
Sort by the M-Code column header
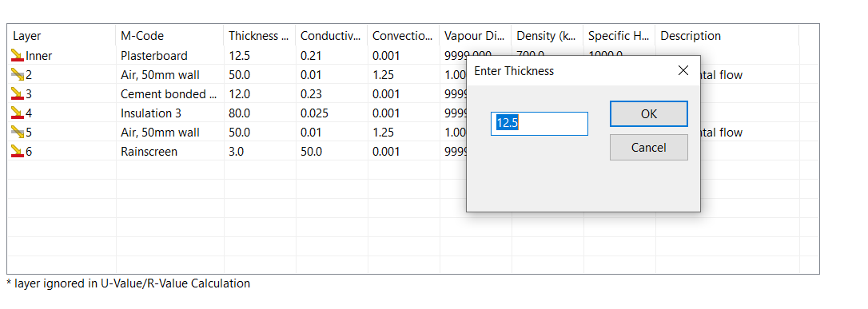[x=169, y=36]
